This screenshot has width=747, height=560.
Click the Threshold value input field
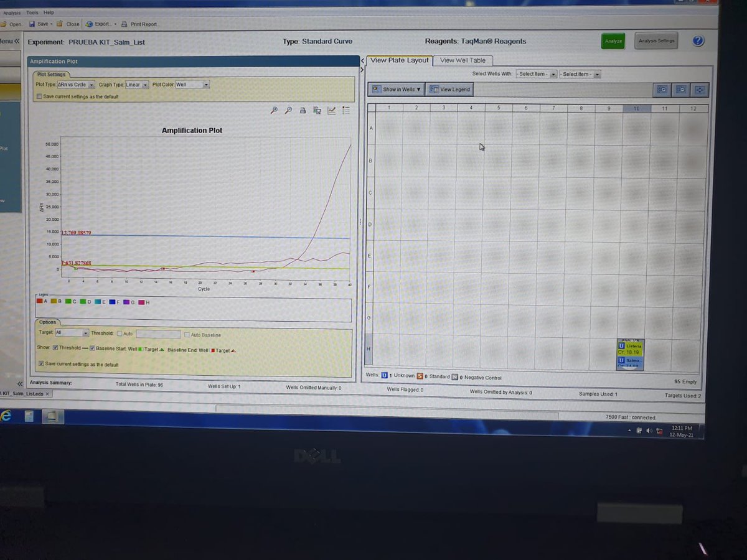point(158,335)
